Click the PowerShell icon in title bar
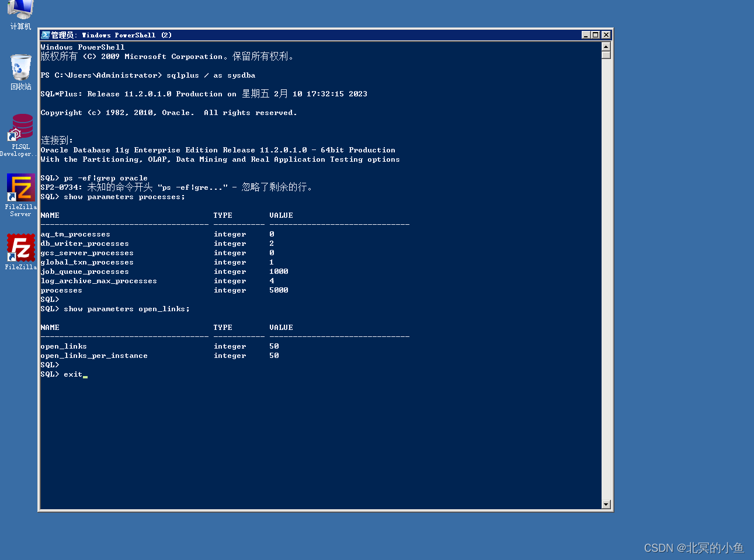Screen dimensions: 754x560 tap(46, 35)
